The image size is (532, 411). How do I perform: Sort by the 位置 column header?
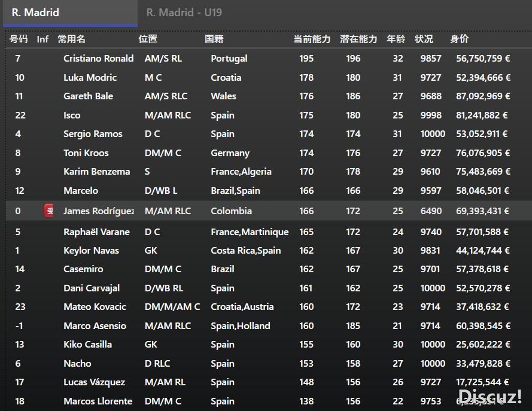tap(148, 39)
